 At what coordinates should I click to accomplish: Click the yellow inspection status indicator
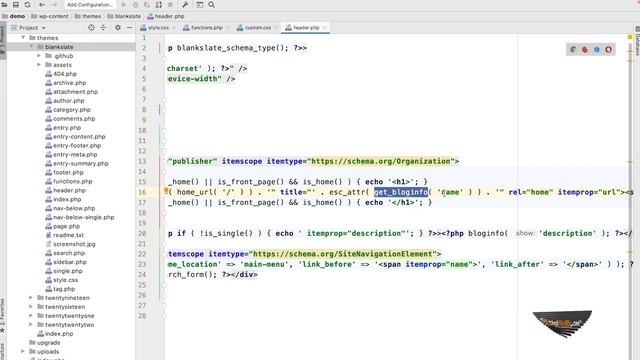point(630,37)
